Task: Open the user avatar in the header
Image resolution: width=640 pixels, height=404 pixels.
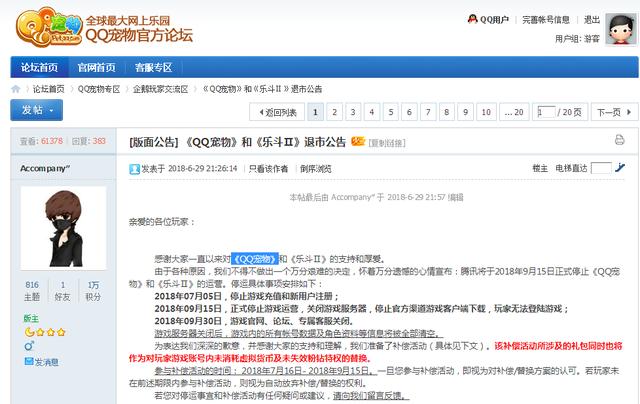Action: coord(620,29)
